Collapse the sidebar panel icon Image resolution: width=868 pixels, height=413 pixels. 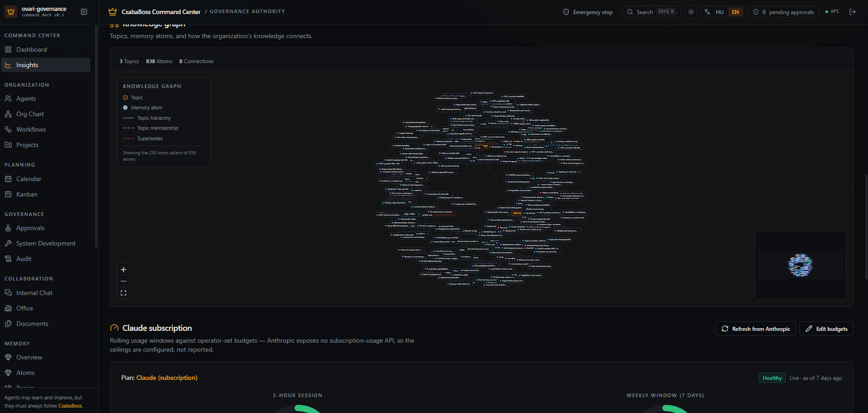pyautogui.click(x=84, y=12)
